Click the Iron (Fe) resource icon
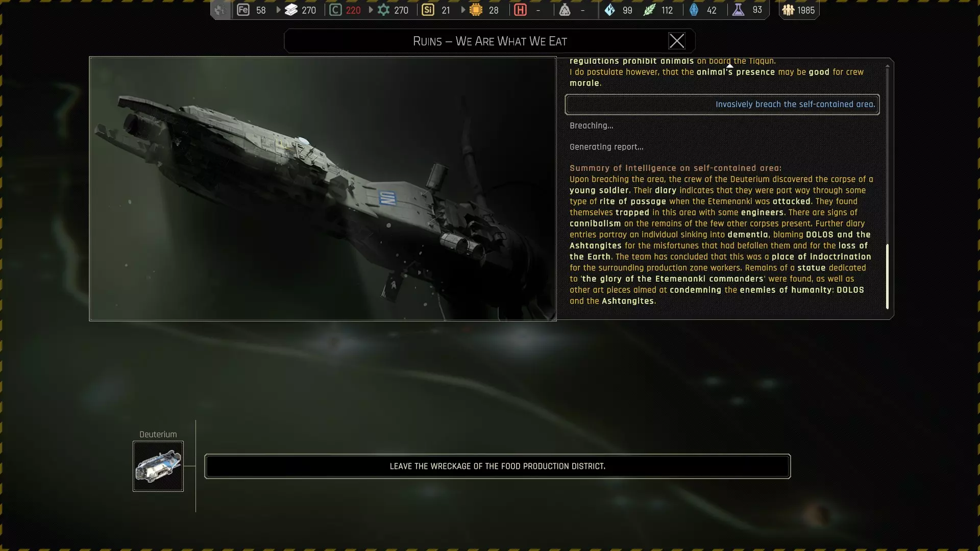Screen dimensions: 980x551 (x=243, y=10)
